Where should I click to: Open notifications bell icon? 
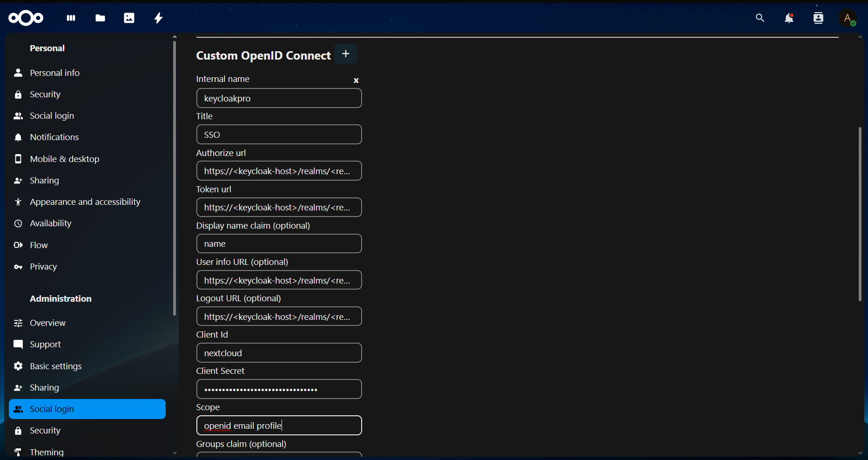pos(789,18)
